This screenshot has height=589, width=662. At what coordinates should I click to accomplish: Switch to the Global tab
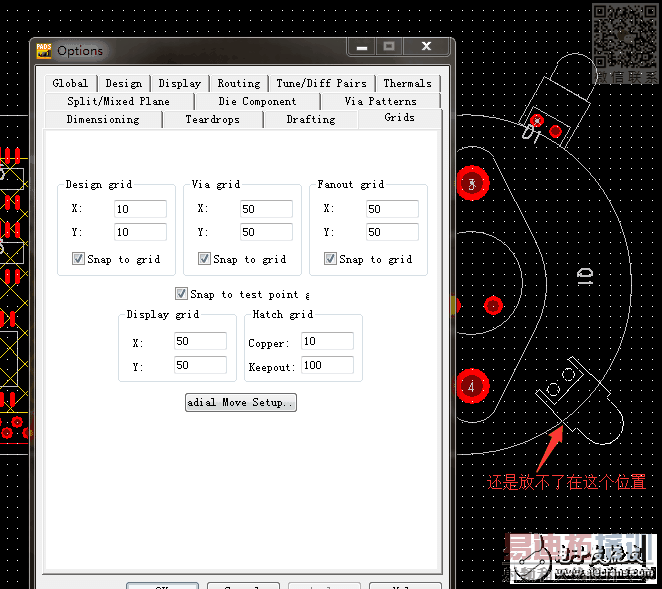70,83
